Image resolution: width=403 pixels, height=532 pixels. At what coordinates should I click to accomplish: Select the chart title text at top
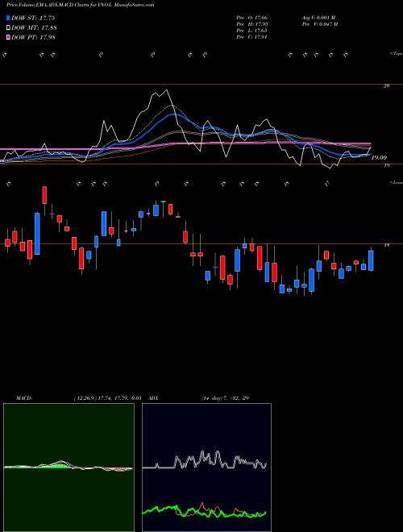(x=80, y=5)
